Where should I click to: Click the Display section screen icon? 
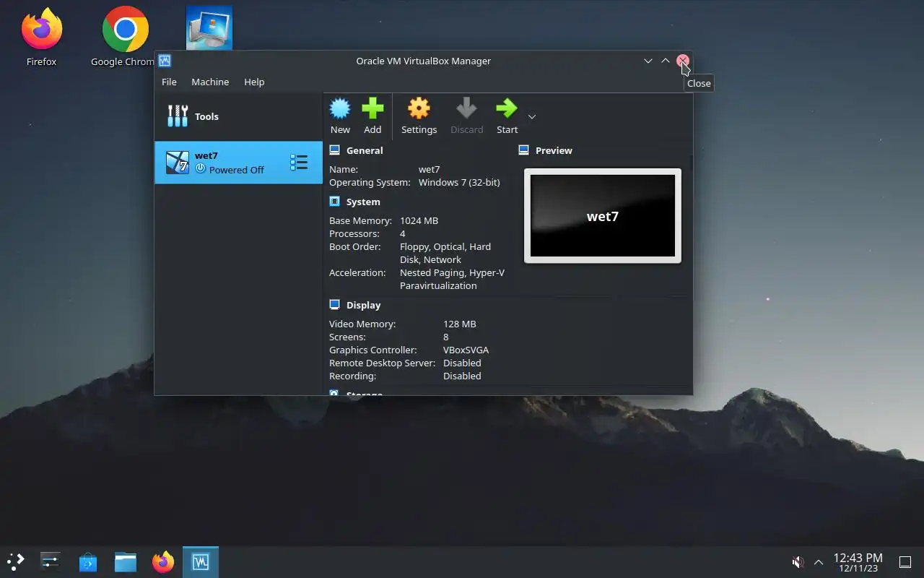click(334, 305)
